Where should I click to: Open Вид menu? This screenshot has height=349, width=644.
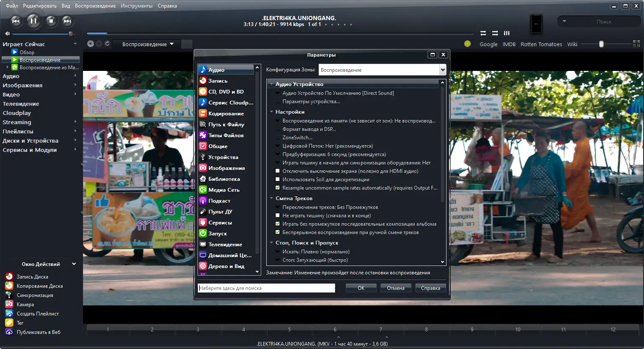tap(66, 6)
